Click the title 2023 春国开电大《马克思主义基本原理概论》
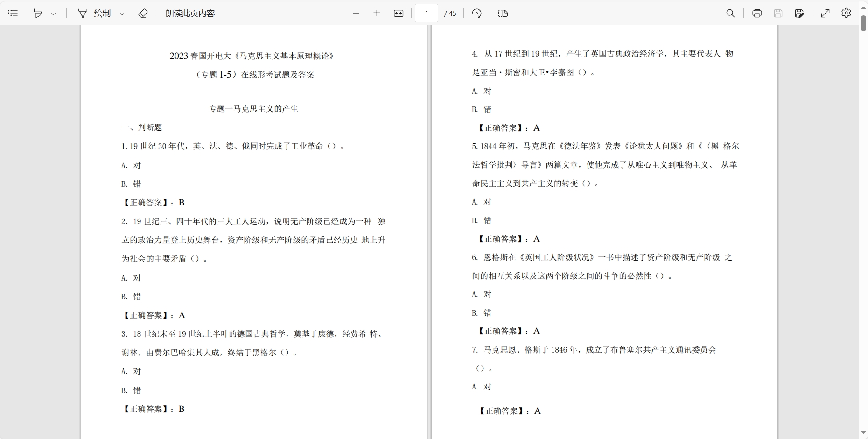Image resolution: width=868 pixels, height=439 pixels. click(252, 56)
